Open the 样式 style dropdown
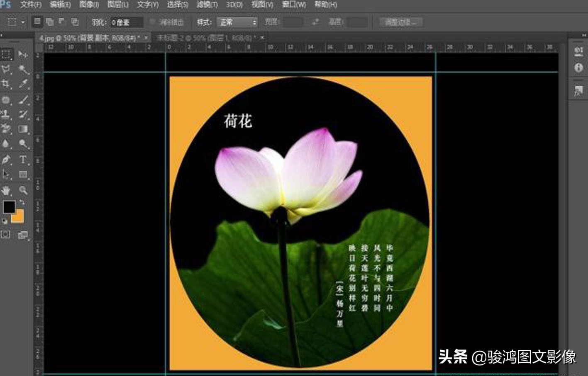 (x=237, y=23)
